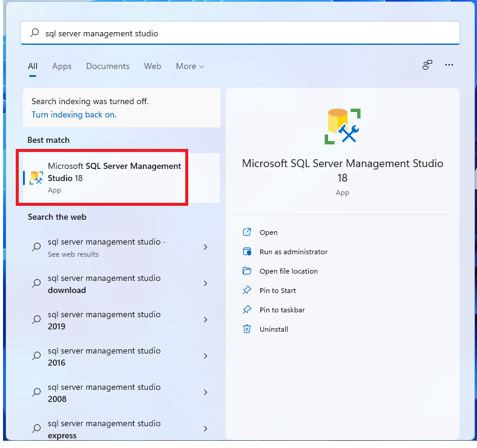This screenshot has width=477, height=448.
Task: Select the Web tab
Action: [x=153, y=67]
